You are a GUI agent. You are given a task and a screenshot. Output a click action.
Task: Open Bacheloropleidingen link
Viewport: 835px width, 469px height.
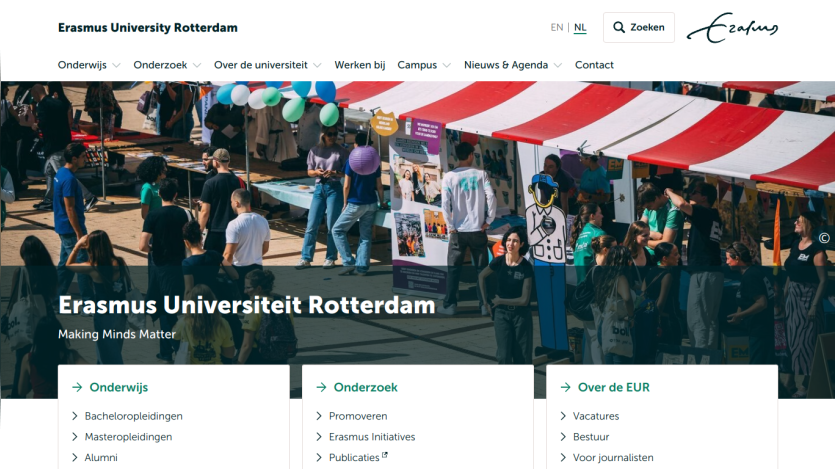[134, 416]
